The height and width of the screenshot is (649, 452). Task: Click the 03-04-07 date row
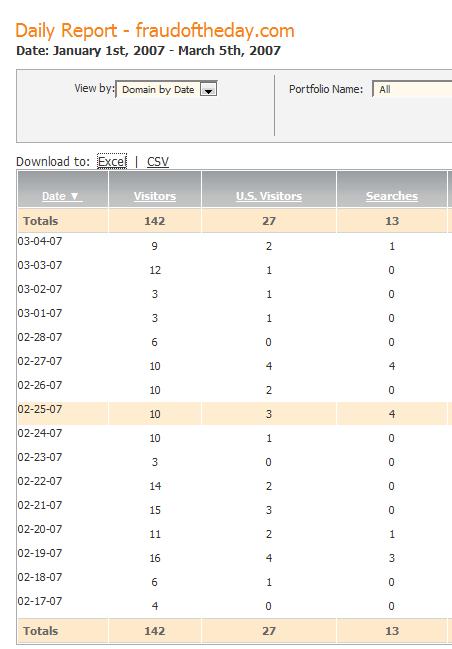[x=235, y=245]
